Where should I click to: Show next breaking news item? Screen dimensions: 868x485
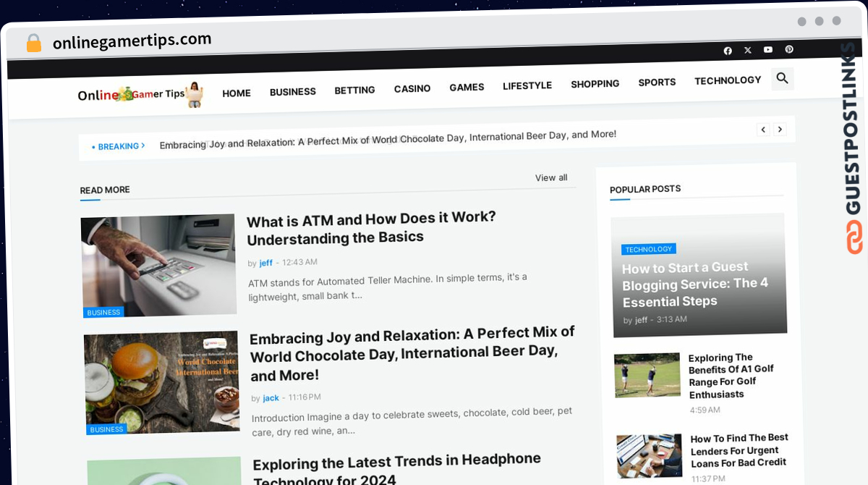point(780,130)
